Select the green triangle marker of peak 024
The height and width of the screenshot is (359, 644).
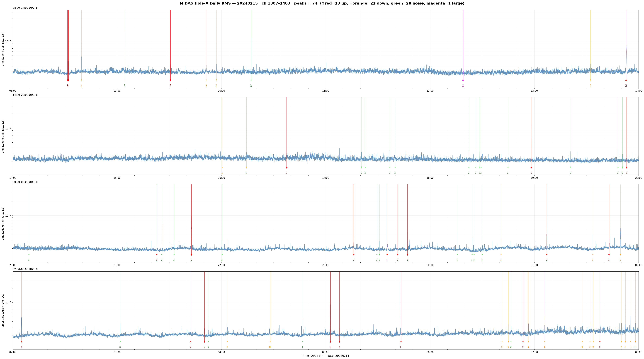click(x=571, y=167)
